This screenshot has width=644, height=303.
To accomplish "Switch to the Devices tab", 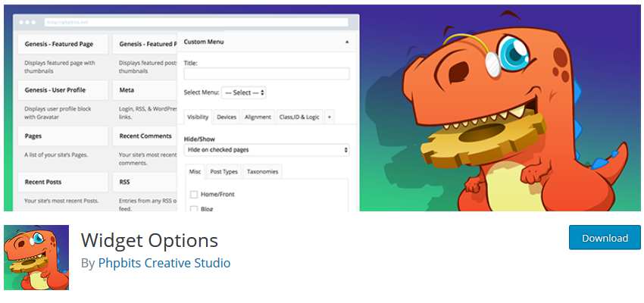I will [227, 117].
